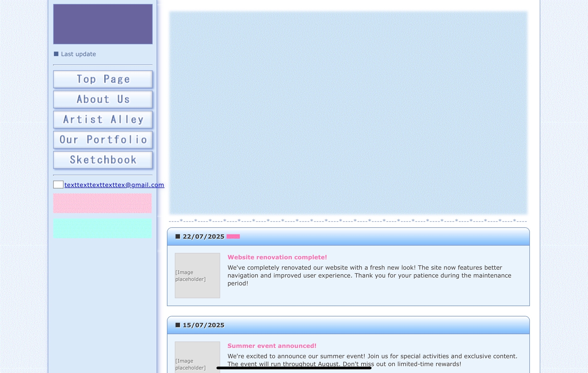
Task: Click the summer event paragraph text
Action: pos(372,360)
